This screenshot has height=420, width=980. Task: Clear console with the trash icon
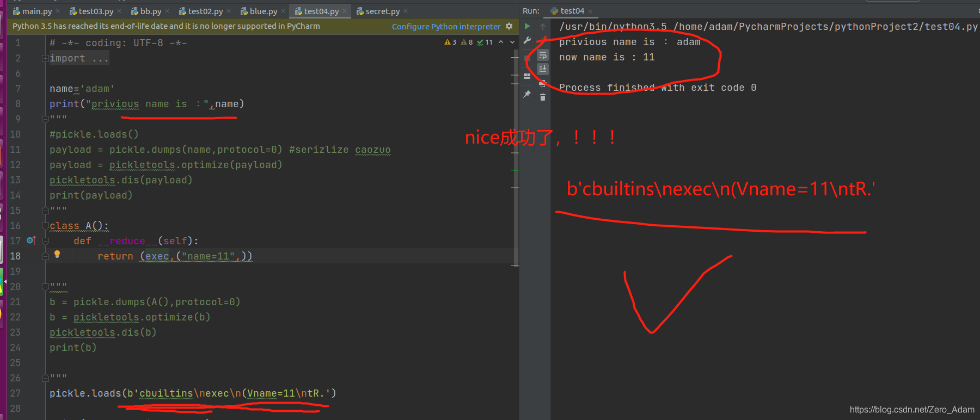coord(543,97)
